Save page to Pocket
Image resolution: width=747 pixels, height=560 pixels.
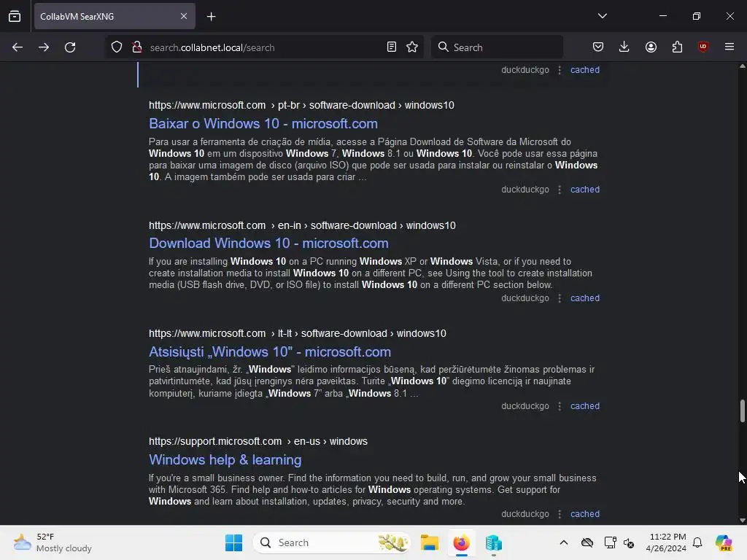598,47
